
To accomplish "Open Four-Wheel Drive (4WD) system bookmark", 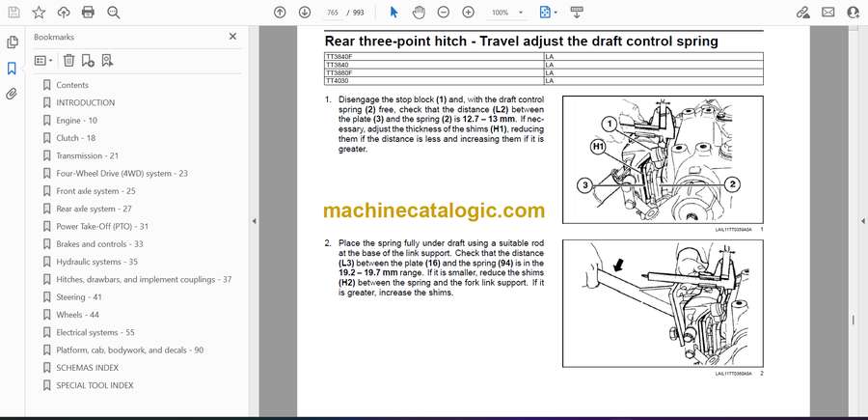I will (122, 174).
